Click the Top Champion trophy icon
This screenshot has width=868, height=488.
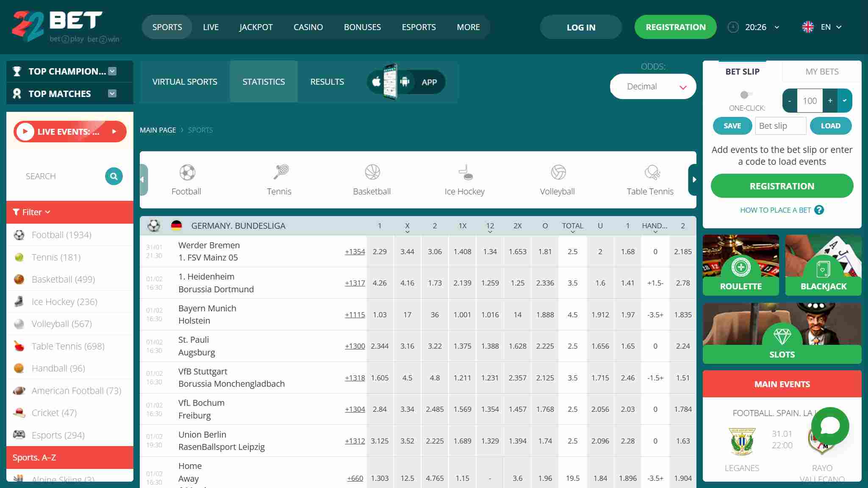tap(17, 71)
